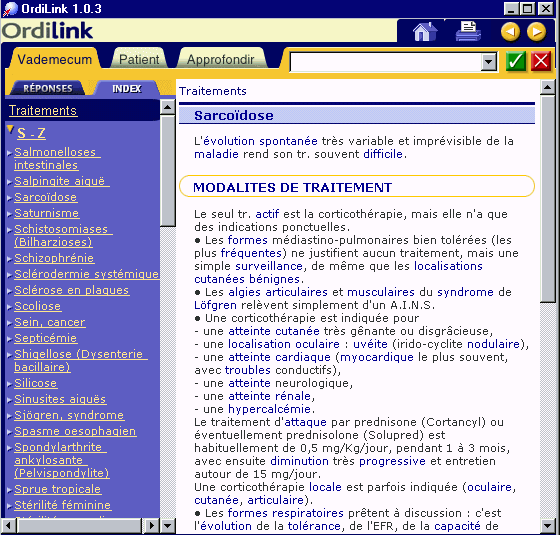Click content pane vertical scrollbar thumb
Image resolution: width=560 pixels, height=535 pixels.
548,199
